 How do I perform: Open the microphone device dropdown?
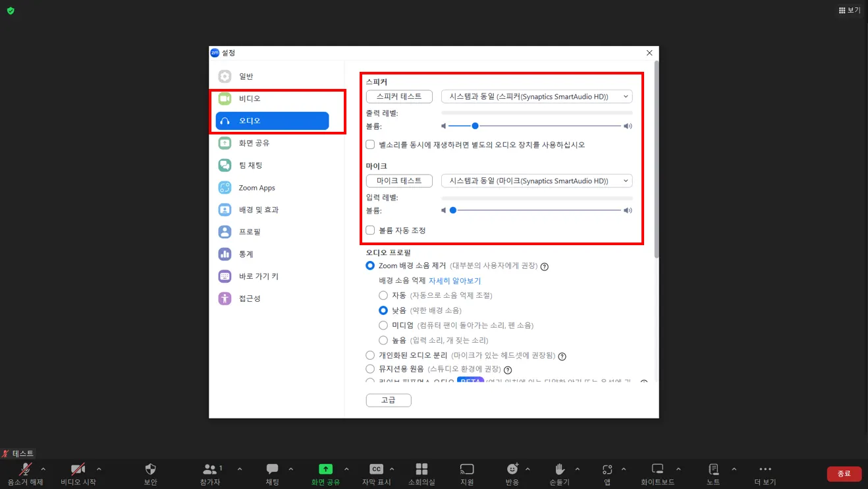coord(537,181)
